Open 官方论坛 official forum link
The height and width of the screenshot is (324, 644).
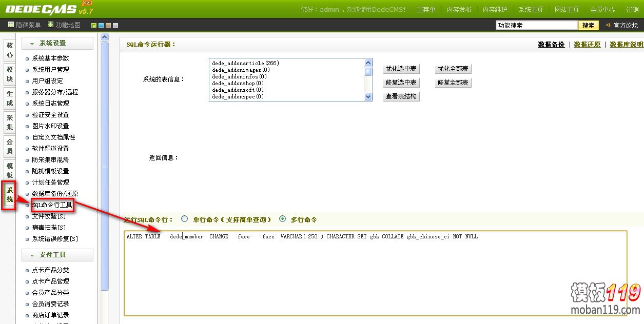(626, 25)
